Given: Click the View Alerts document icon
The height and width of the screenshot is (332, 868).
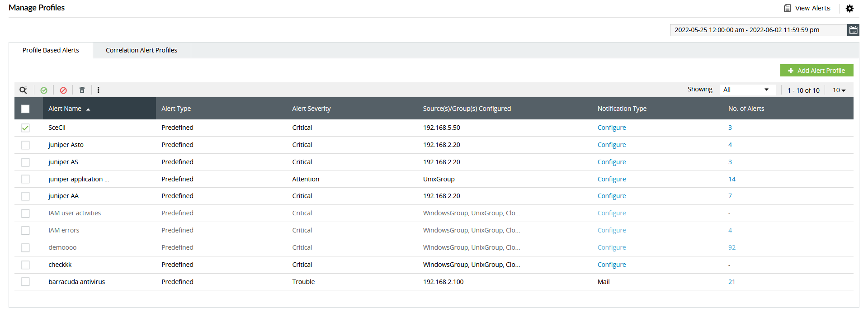Looking at the screenshot, I should pyautogui.click(x=788, y=8).
